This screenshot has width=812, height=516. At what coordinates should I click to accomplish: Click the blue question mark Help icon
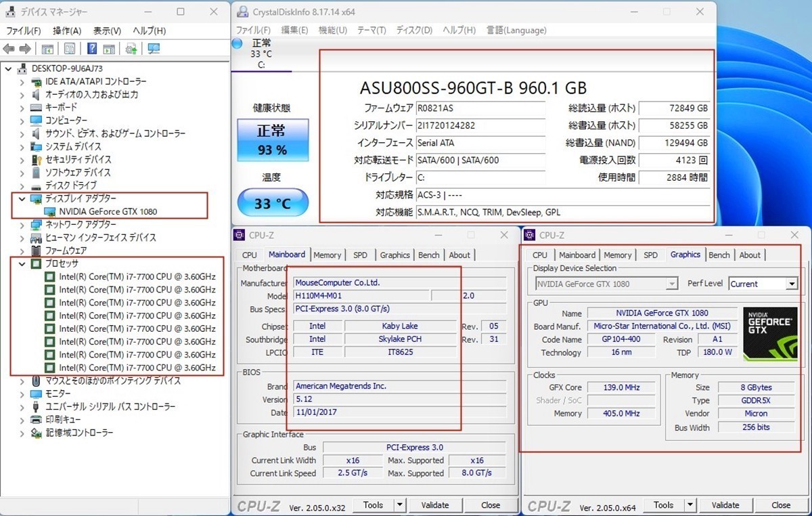[x=92, y=49]
